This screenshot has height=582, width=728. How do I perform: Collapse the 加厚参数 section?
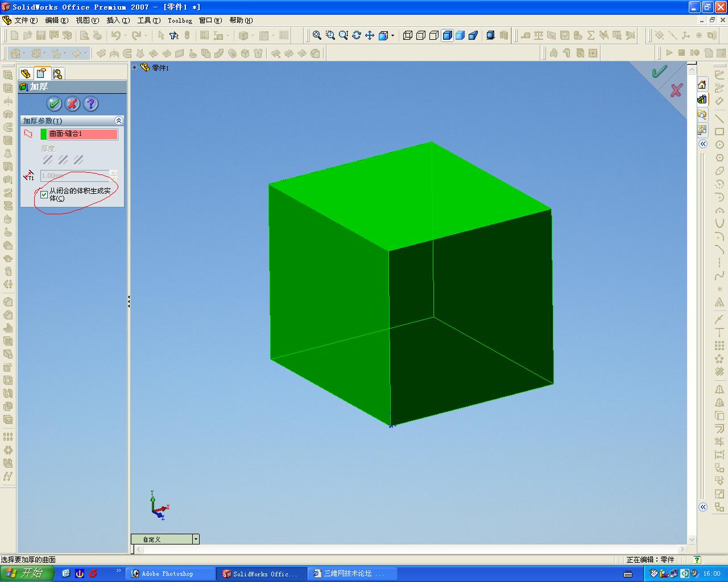(118, 120)
